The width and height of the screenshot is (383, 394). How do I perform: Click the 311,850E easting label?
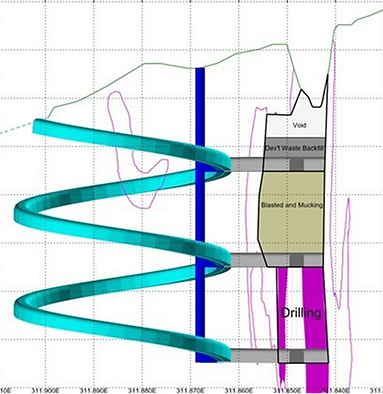(287, 390)
